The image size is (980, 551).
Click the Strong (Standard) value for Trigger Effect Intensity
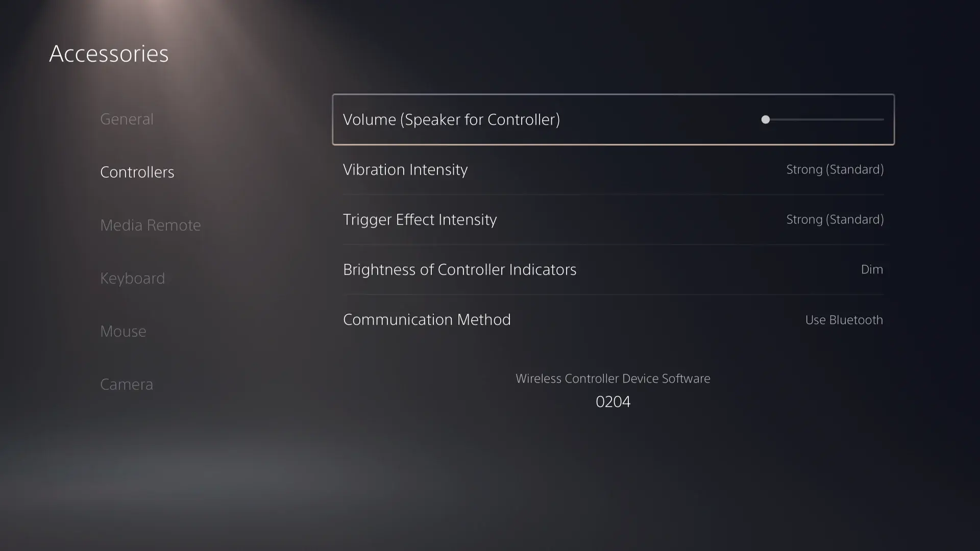point(835,219)
